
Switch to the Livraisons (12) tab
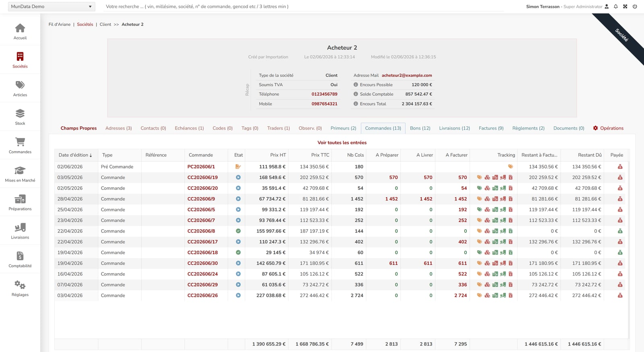pyautogui.click(x=454, y=128)
